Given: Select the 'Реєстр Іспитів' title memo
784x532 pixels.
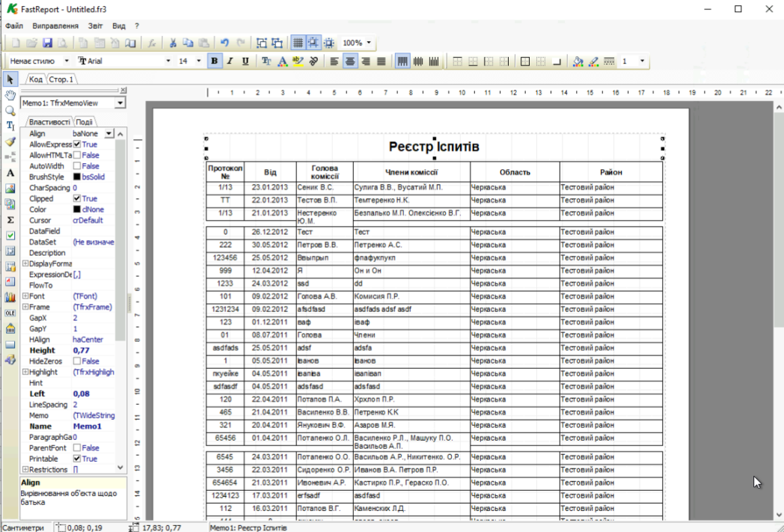Looking at the screenshot, I should [434, 147].
